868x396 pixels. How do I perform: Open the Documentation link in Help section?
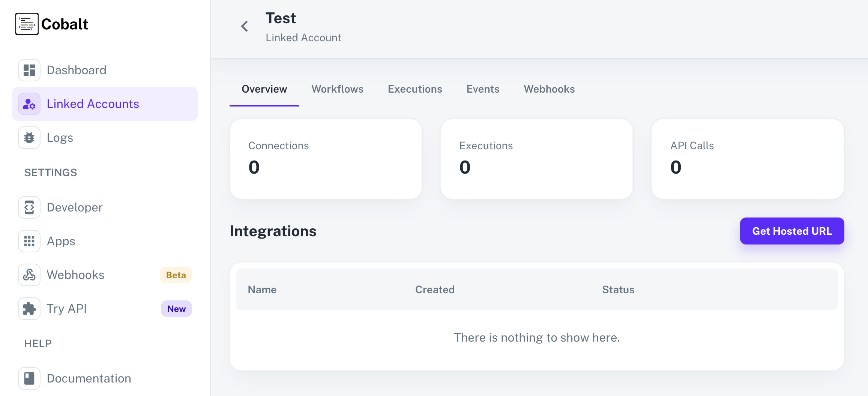point(89,378)
